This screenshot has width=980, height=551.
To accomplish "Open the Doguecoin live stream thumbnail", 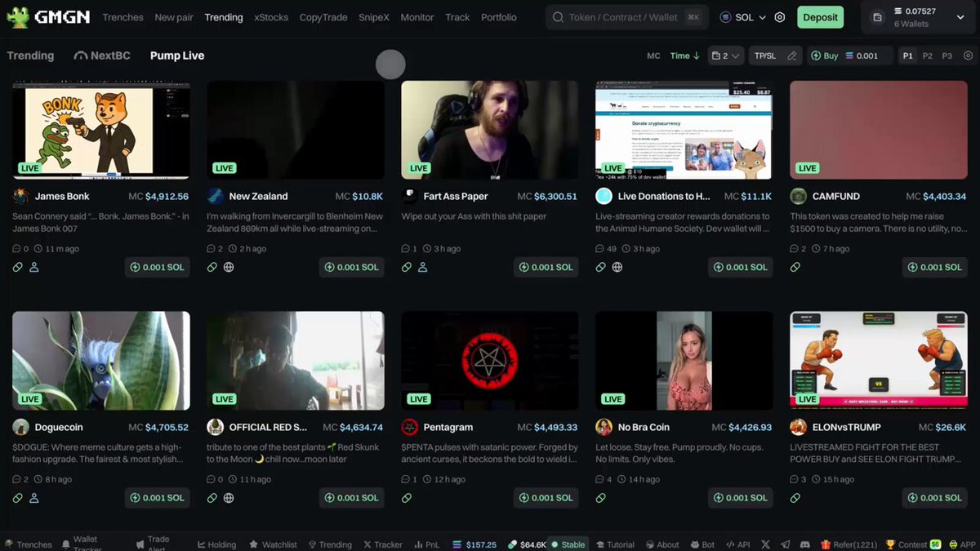I will 101,360.
